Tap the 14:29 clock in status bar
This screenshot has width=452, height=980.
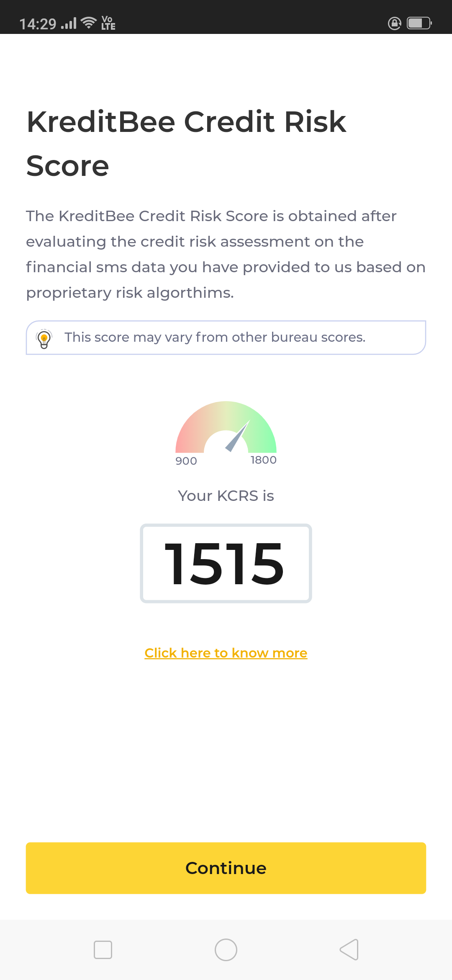(x=38, y=24)
